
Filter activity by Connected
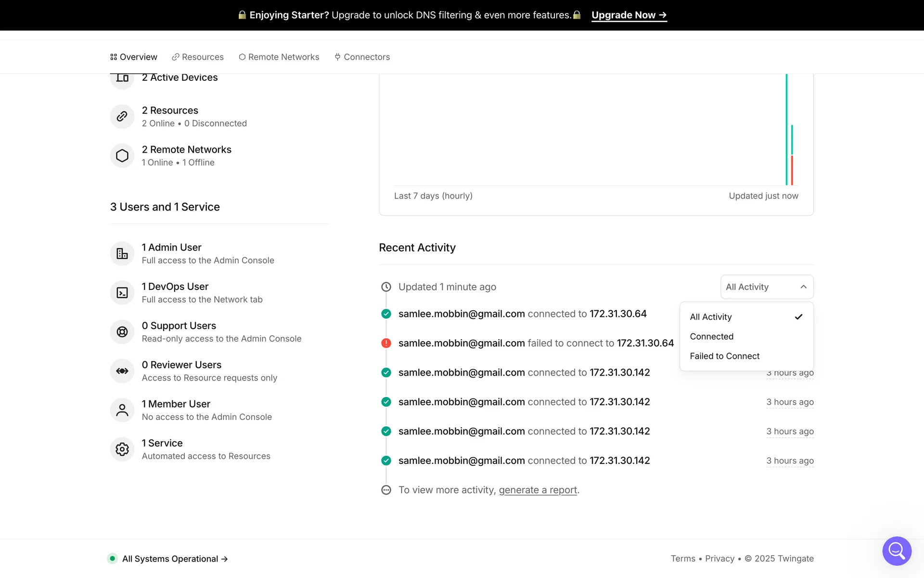click(x=712, y=337)
